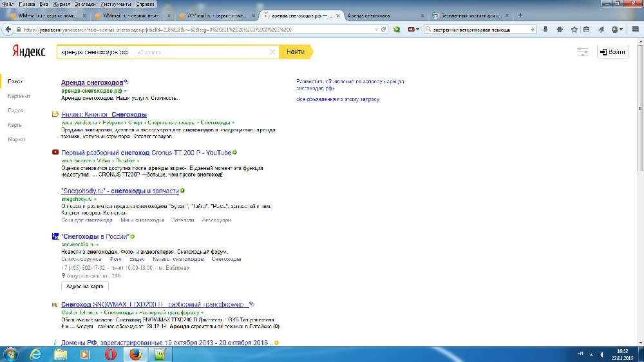The height and width of the screenshot is (362, 644).
Task: Open the Инструменты menu
Action: coord(116,4)
